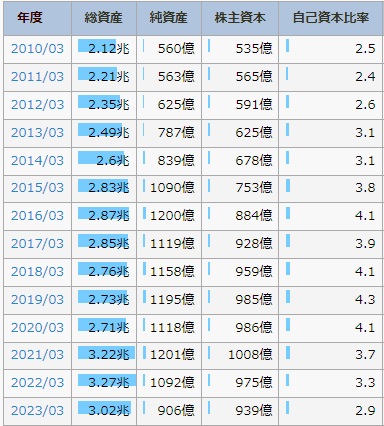Image resolution: width=384 pixels, height=426 pixels.
Task: Open the 2015/03 fiscal year link
Action: coord(37,187)
